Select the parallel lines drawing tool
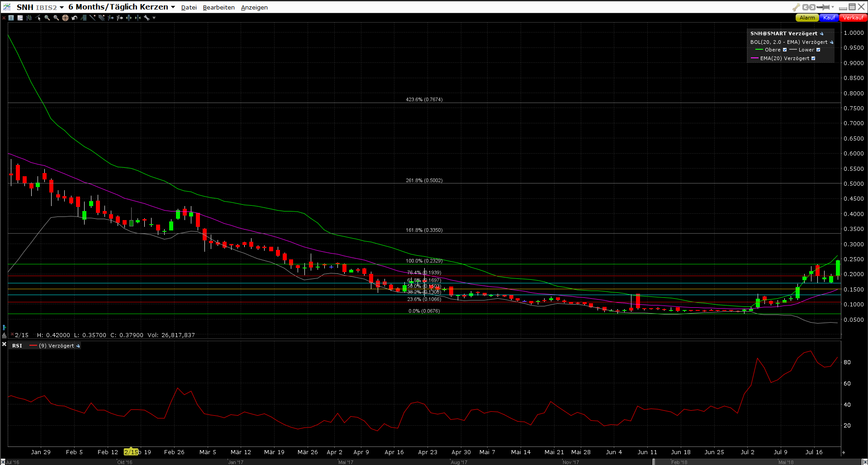Image resolution: width=868 pixels, height=465 pixels. (102, 18)
